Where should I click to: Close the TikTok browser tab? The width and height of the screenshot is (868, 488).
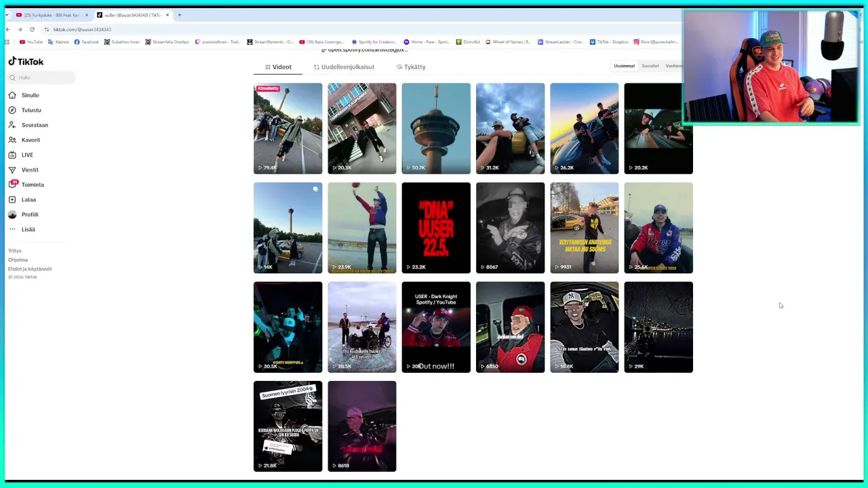coord(167,15)
